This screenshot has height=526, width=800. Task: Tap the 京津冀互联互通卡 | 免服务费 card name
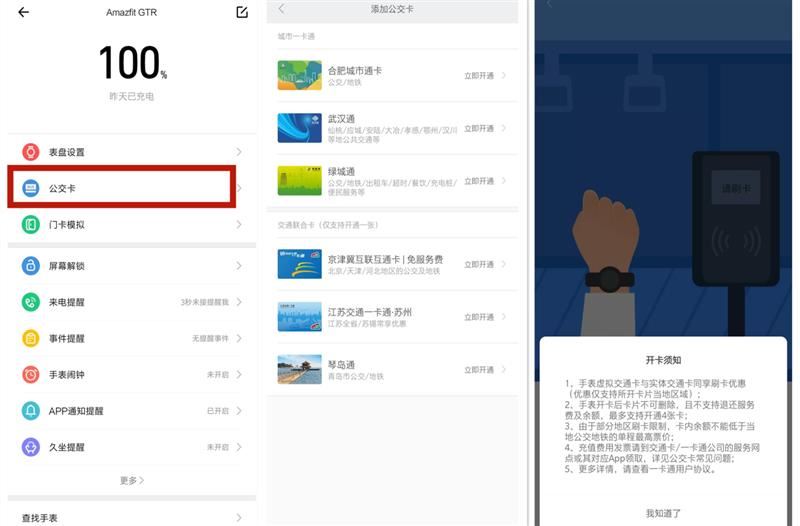pyautogui.click(x=385, y=259)
